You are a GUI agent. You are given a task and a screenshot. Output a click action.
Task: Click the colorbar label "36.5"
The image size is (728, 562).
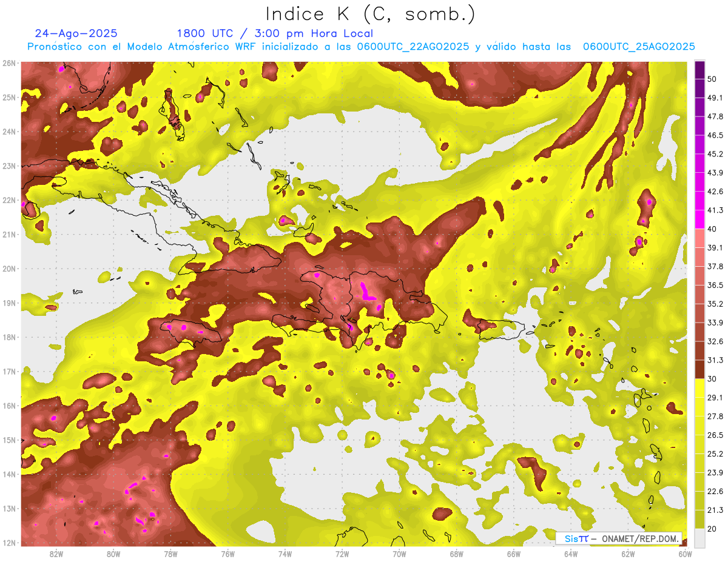click(715, 285)
